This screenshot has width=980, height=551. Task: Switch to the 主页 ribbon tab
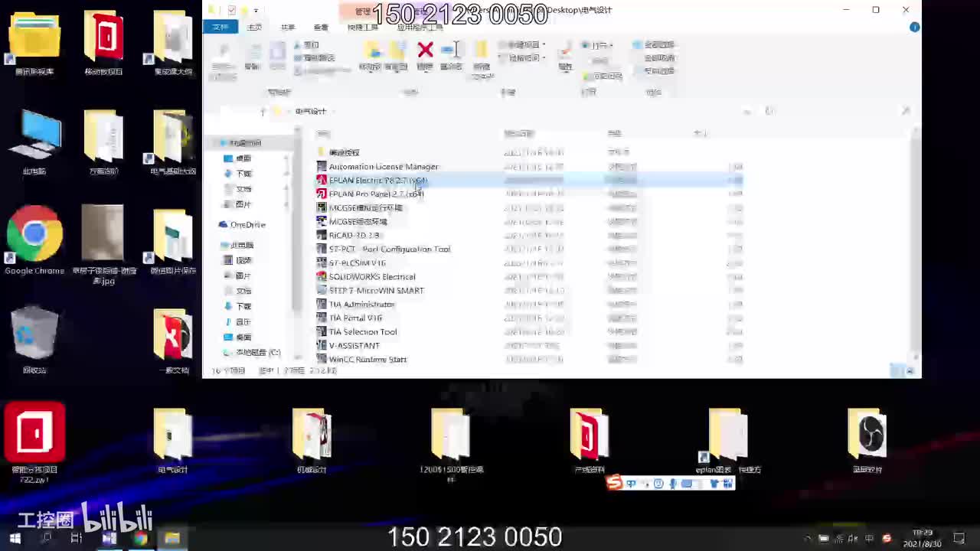254,28
